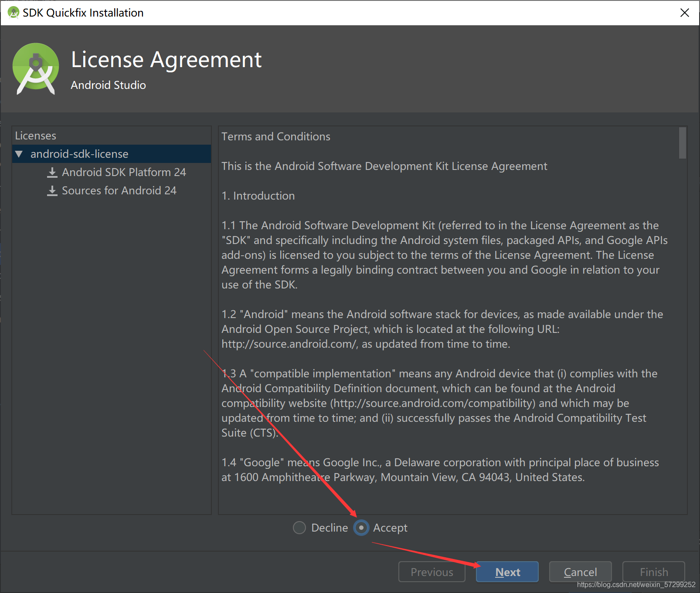Click the '1.4 "Google" means Google Inc.' line
Image resolution: width=700 pixels, height=593 pixels.
coord(440,462)
